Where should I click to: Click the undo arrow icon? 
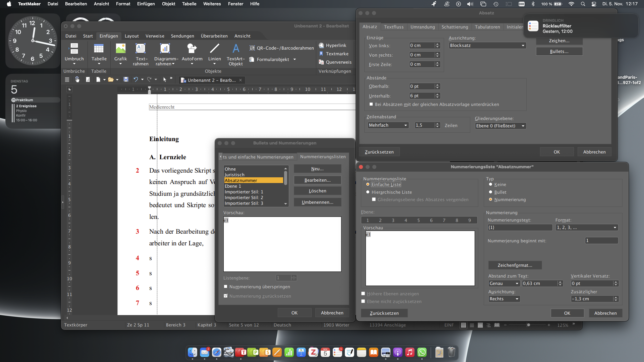136,80
